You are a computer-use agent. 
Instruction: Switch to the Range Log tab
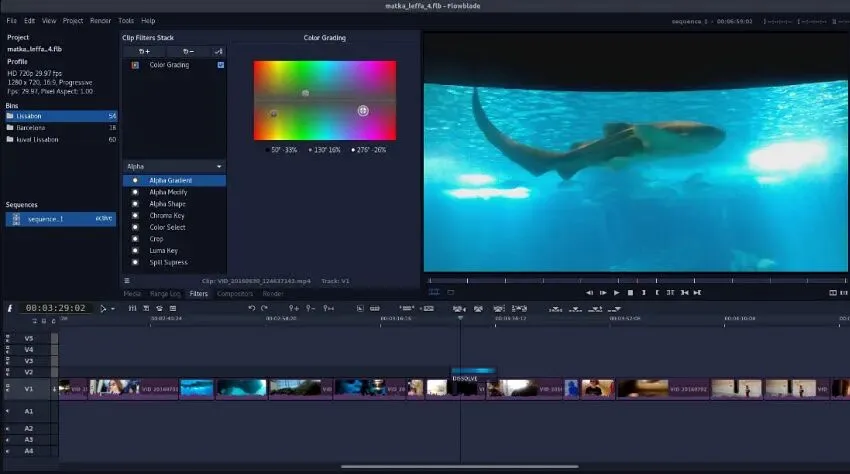(165, 293)
